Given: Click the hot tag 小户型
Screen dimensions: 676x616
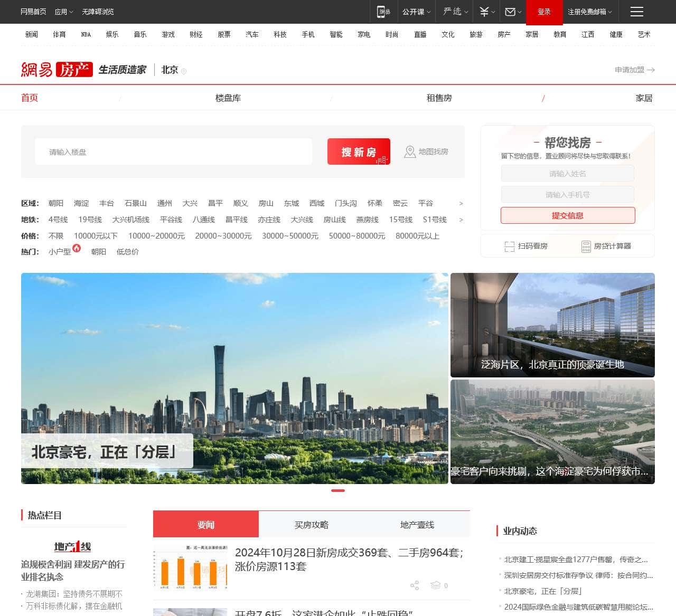Looking at the screenshot, I should click(60, 252).
